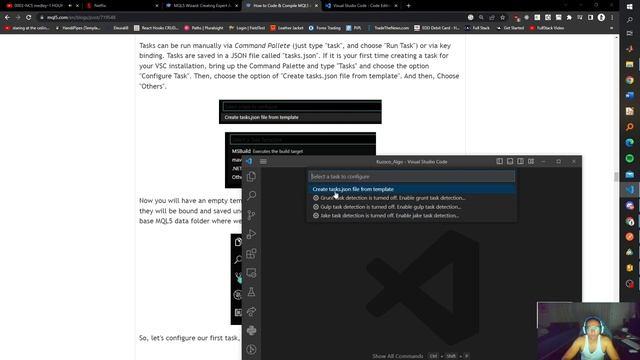640x360 pixels.
Task: Open the VS Code hamburger application menu
Action: [263, 162]
